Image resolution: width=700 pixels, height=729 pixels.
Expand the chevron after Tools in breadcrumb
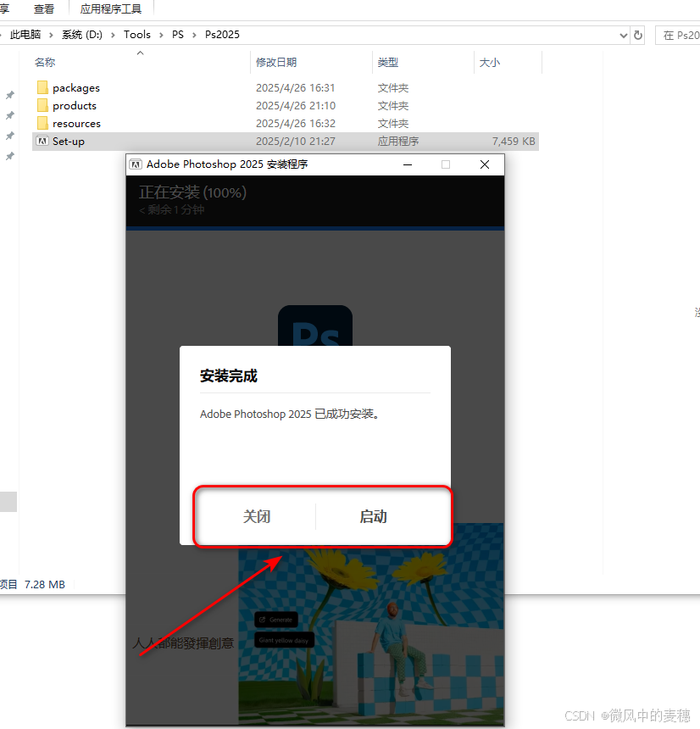point(161,35)
